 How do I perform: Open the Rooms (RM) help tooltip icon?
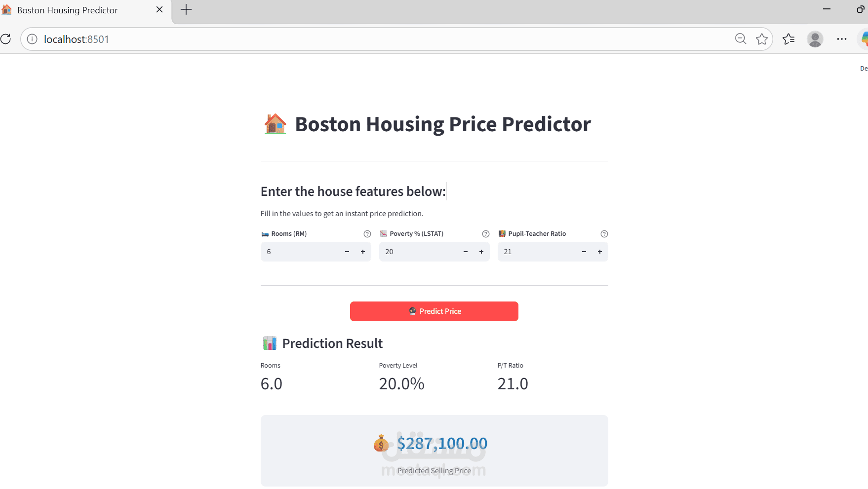366,233
